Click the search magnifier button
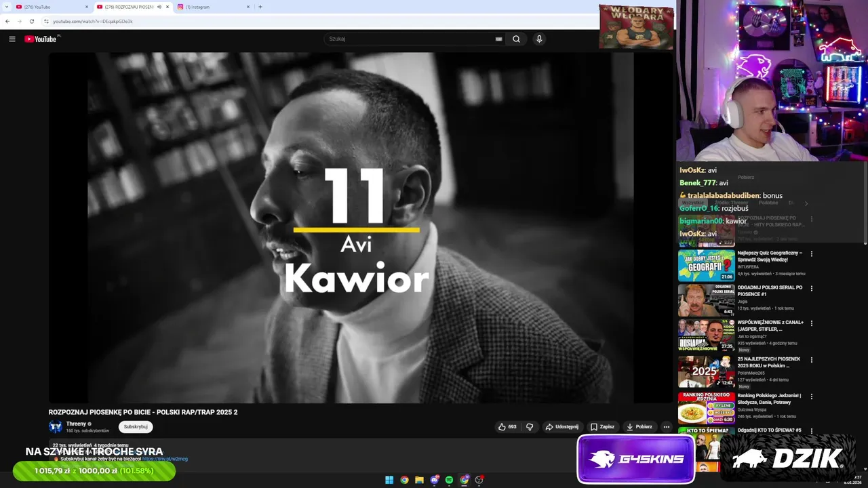Image resolution: width=868 pixels, height=488 pixels. (516, 39)
